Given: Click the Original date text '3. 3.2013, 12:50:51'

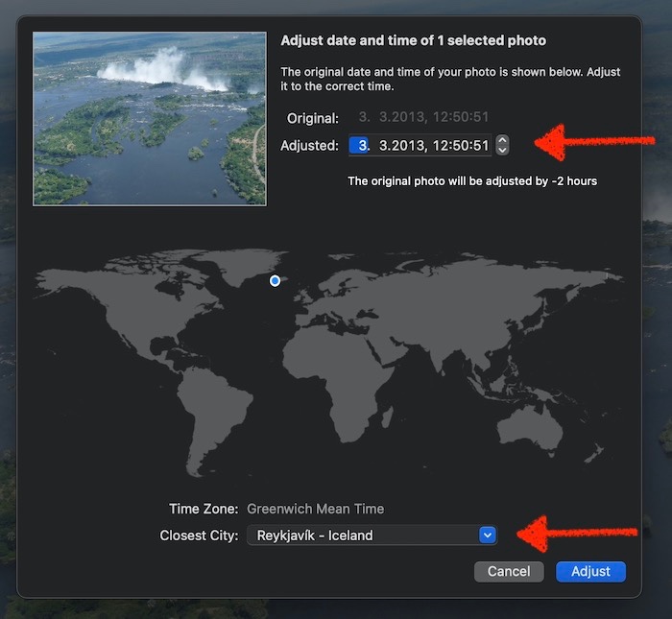Looking at the screenshot, I should 423,117.
